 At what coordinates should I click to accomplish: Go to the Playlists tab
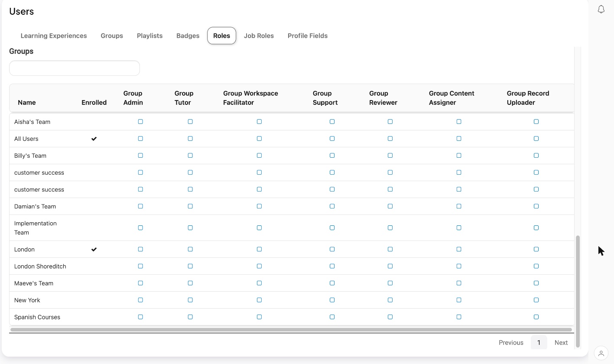click(x=149, y=36)
